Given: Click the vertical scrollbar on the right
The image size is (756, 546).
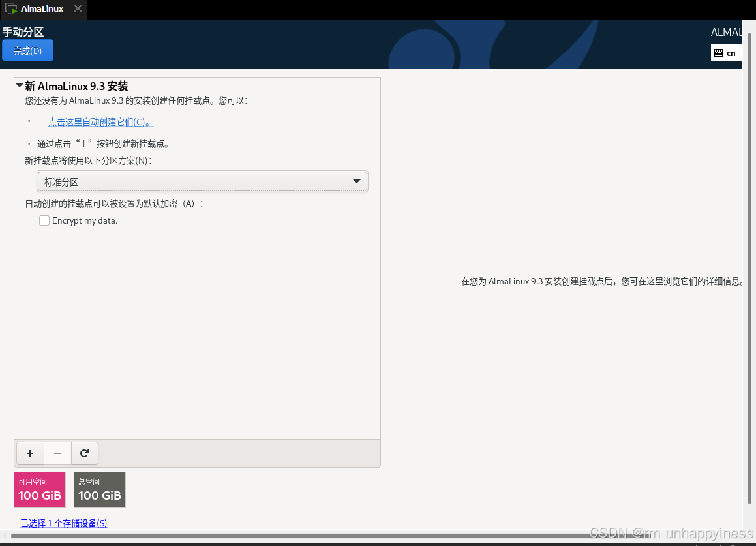Looking at the screenshot, I should (749, 268).
